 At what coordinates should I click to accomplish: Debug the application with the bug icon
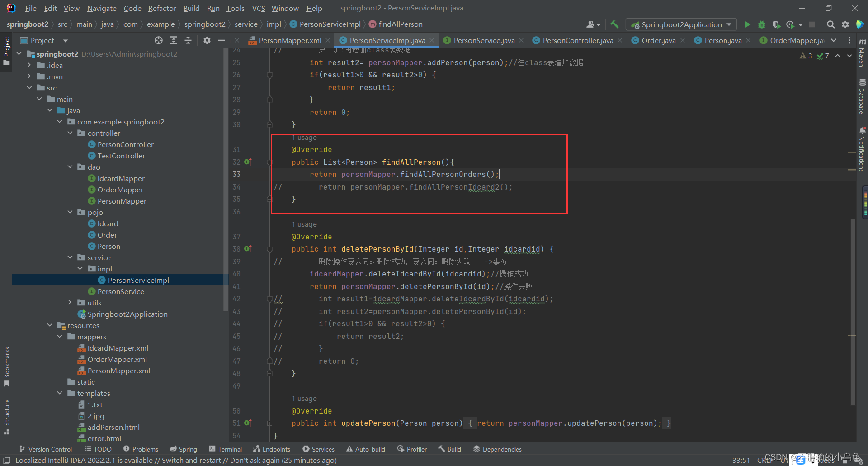point(762,24)
